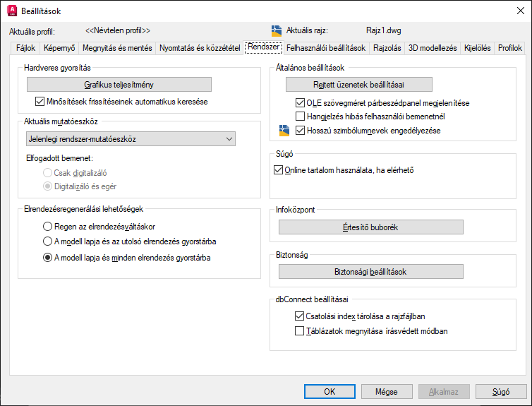Select Regen az elrendezésváltáskor radio option
Screen dimensions: 532x406
click(47, 227)
